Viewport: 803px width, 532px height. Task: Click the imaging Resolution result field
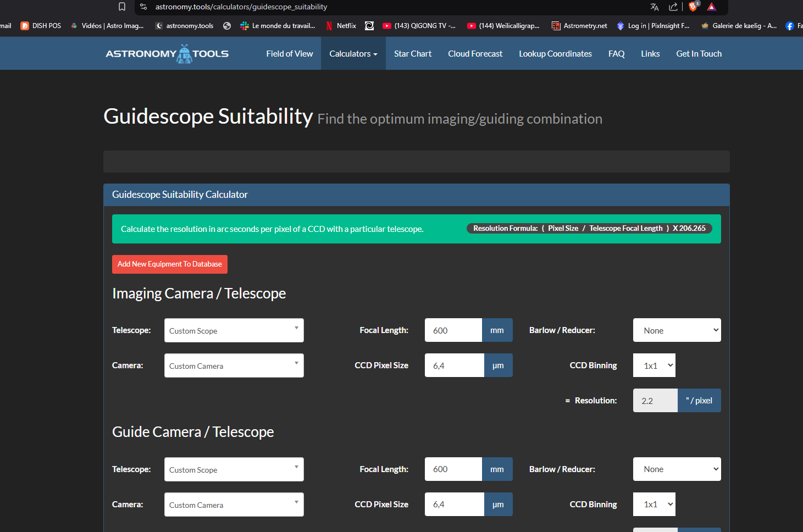click(x=655, y=401)
